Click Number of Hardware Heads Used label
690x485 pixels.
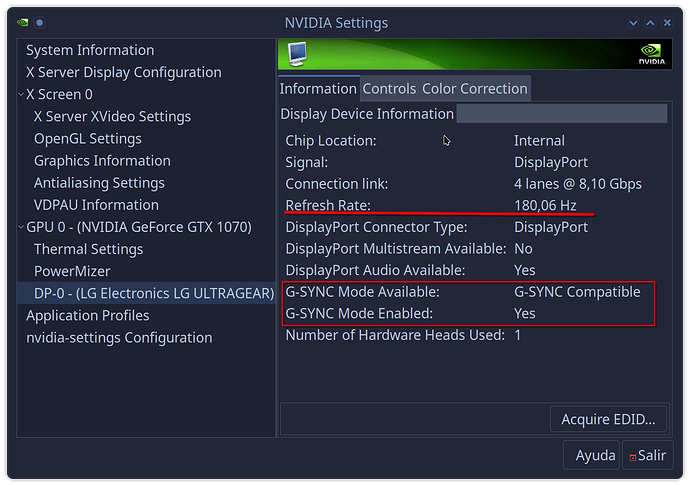pyautogui.click(x=395, y=335)
